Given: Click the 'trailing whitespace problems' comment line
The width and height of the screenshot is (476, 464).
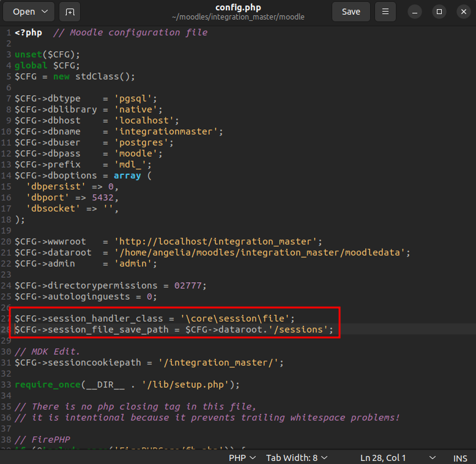Looking at the screenshot, I should coord(207,418).
